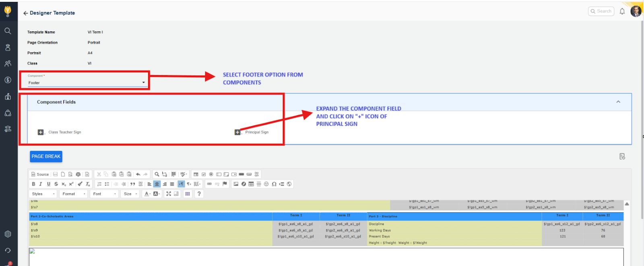Open the Component dropdown showing Footer
The height and width of the screenshot is (266, 644).
(86, 83)
